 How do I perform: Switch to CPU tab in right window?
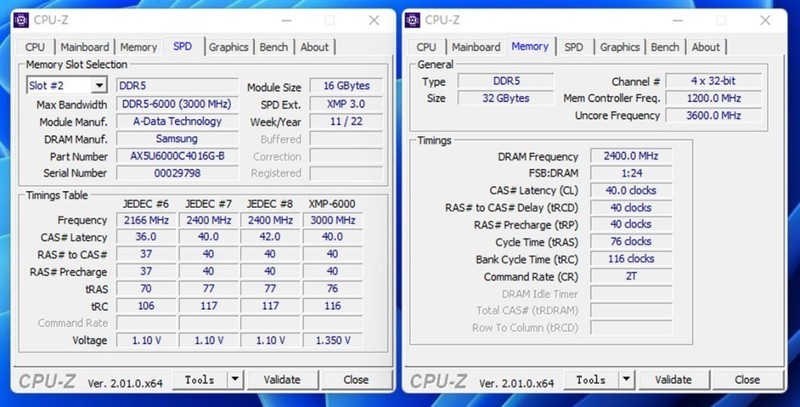point(426,47)
